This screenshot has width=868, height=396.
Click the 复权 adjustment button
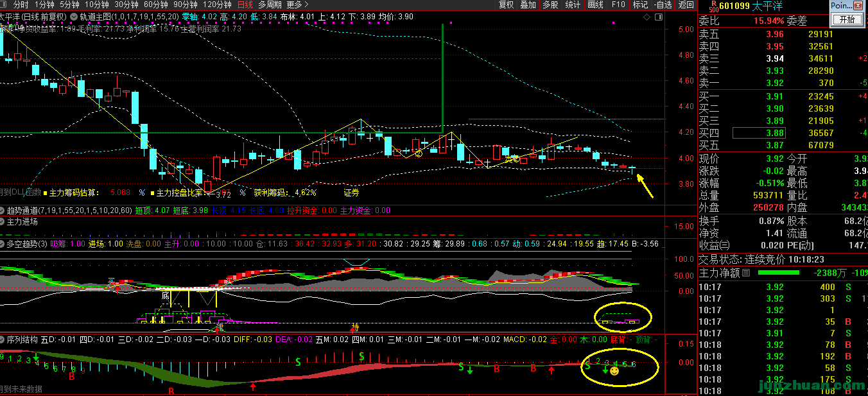[x=507, y=4]
